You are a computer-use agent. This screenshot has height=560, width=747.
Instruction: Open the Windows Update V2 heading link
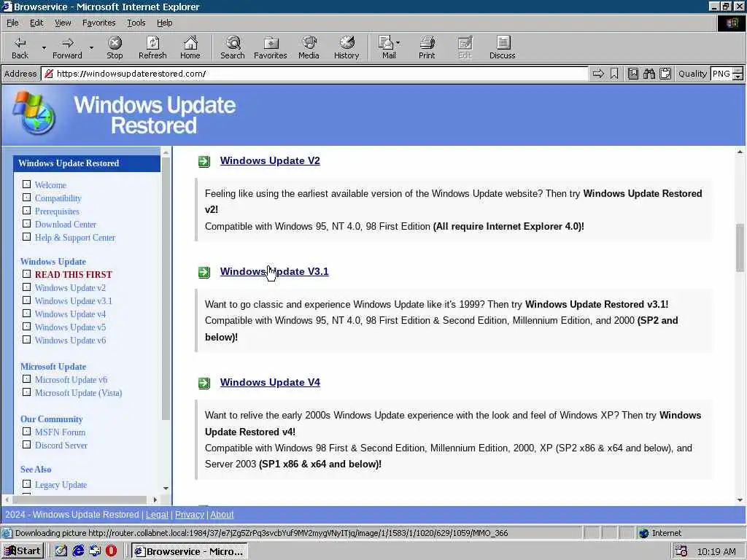click(x=270, y=161)
